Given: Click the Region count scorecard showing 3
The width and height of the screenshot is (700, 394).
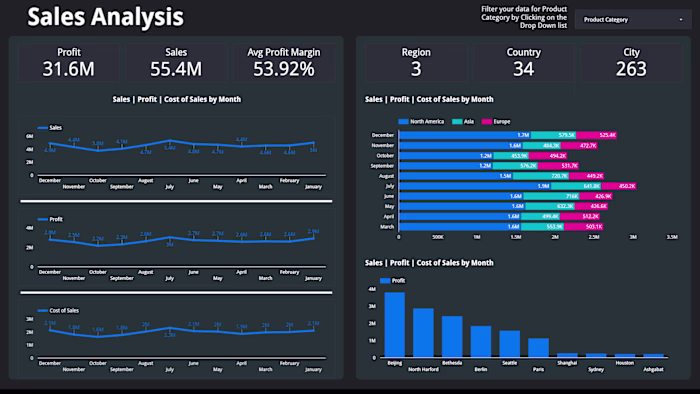Looking at the screenshot, I should (416, 63).
